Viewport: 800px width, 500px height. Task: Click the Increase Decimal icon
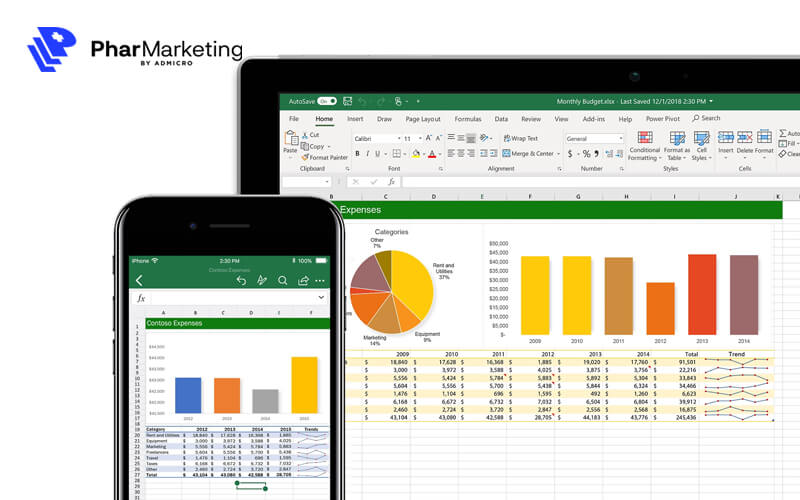(x=609, y=154)
